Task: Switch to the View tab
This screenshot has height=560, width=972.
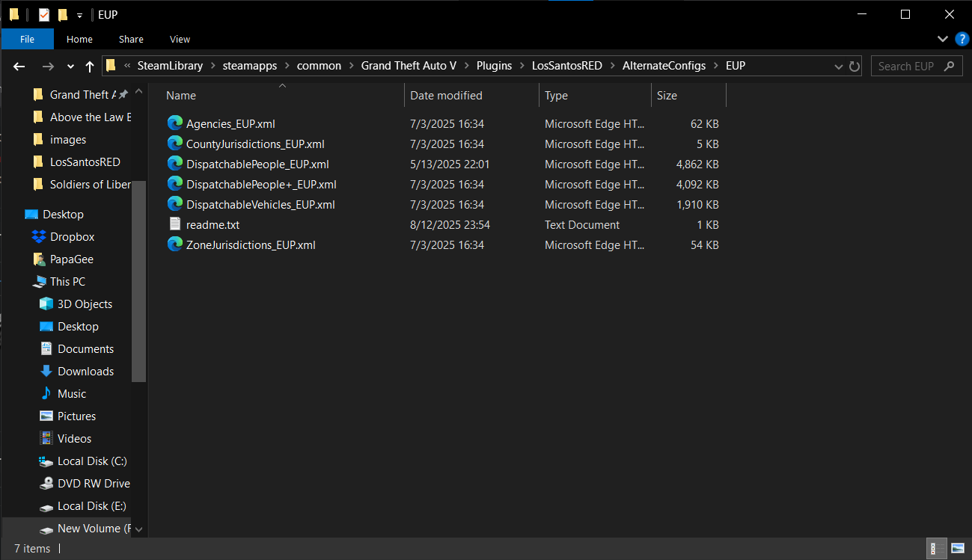Action: [180, 39]
